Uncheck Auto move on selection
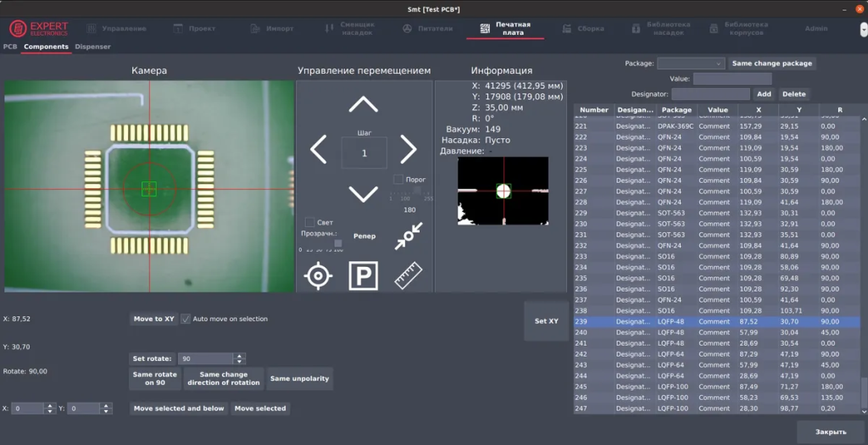868x445 pixels. point(186,319)
